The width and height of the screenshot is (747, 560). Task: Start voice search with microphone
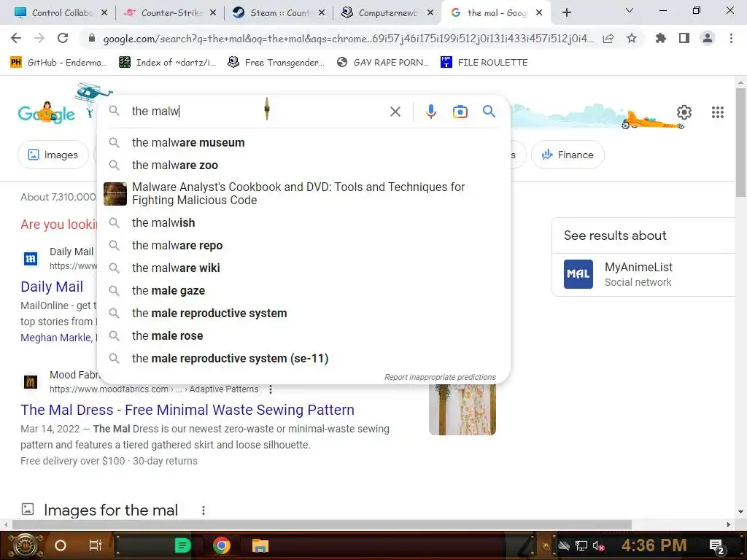(430, 112)
